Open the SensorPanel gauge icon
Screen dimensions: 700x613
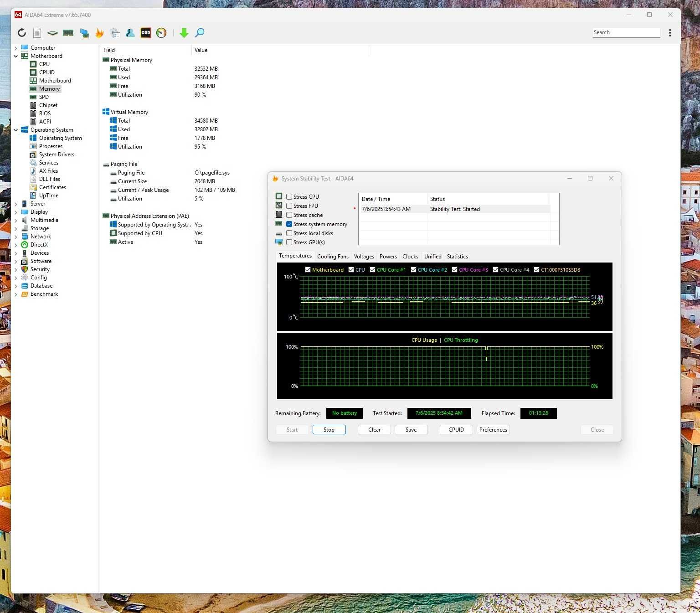tap(161, 33)
